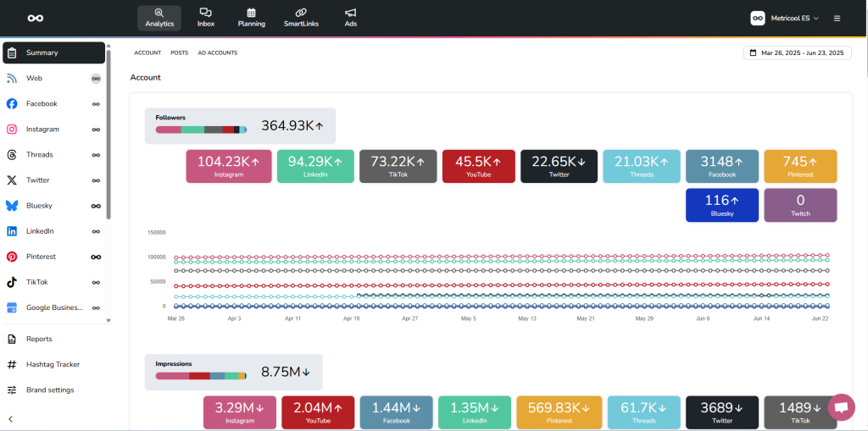Image resolution: width=868 pixels, height=431 pixels.
Task: Open the Hashtag Tracker
Action: click(53, 364)
